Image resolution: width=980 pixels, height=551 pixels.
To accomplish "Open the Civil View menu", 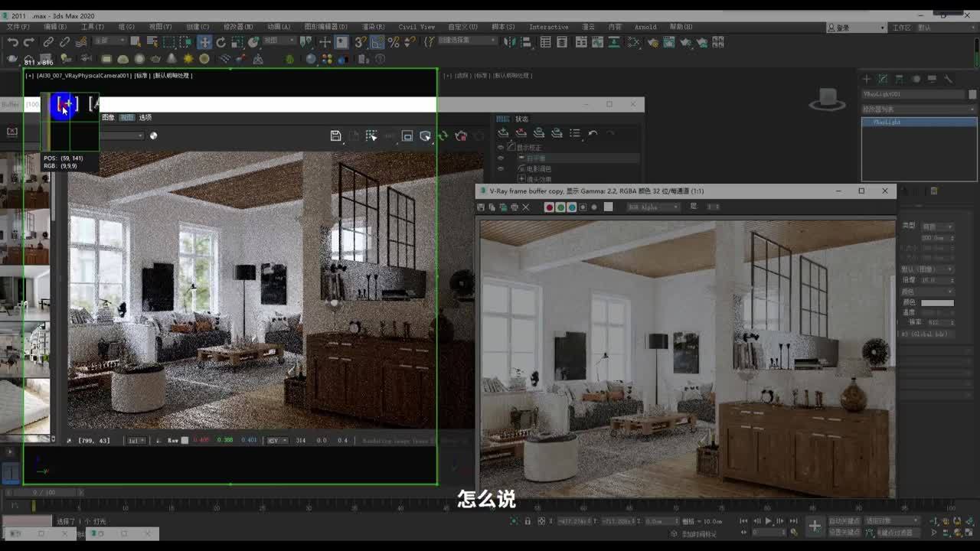I will tap(416, 27).
